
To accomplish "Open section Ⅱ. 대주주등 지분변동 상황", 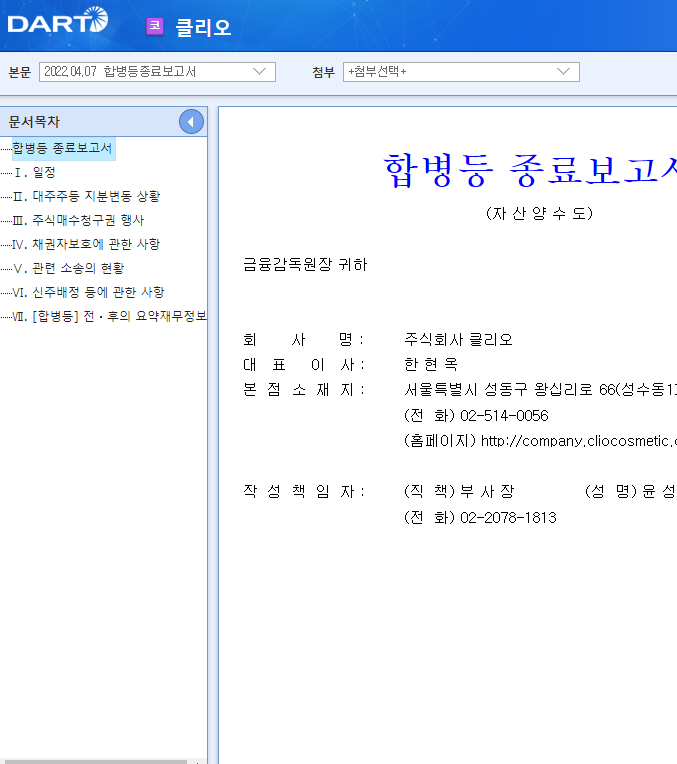I will pyautogui.click(x=86, y=196).
